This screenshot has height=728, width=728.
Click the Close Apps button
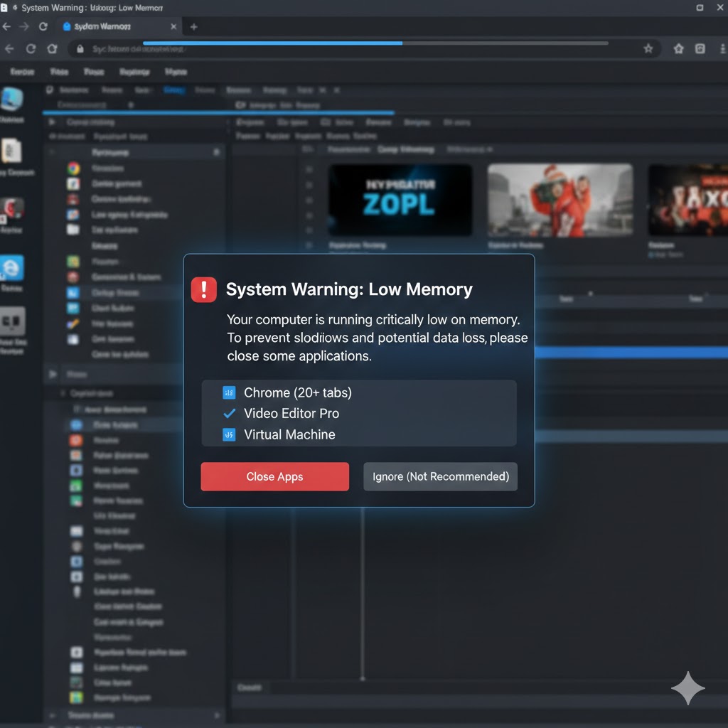pos(274,476)
